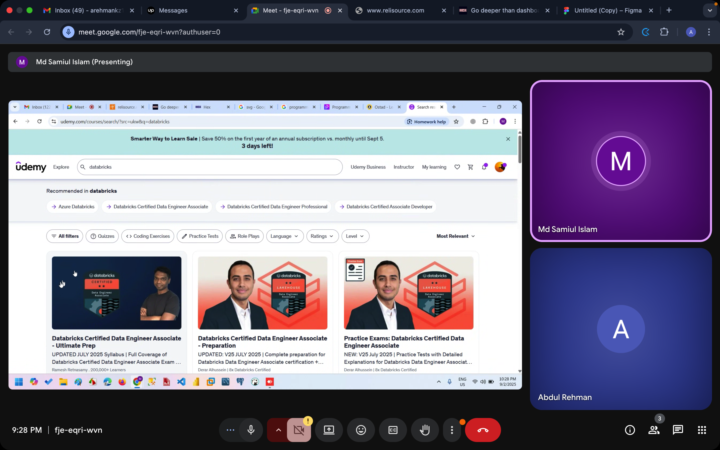
Task: Click the microphone permission icon in address bar
Action: (x=68, y=32)
